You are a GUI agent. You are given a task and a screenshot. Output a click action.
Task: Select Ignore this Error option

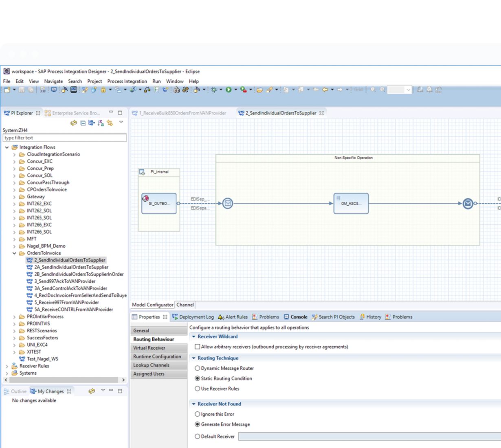coord(198,414)
